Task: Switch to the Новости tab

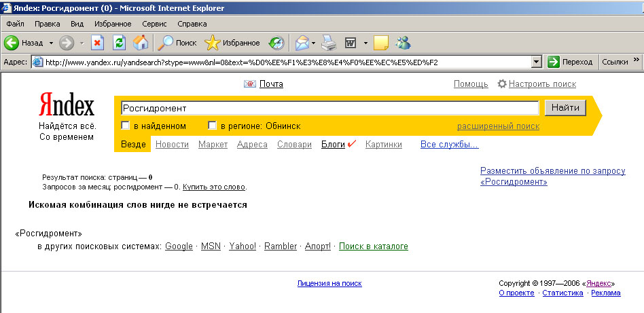Action: pyautogui.click(x=172, y=145)
